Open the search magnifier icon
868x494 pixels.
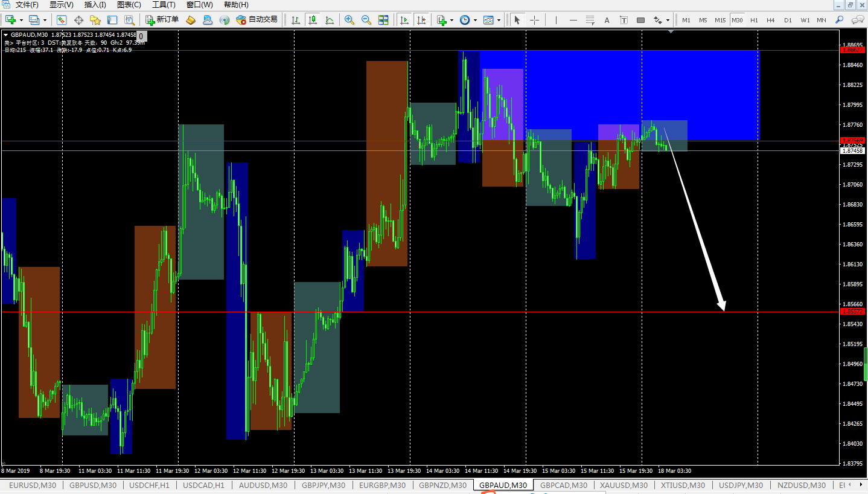click(x=839, y=20)
